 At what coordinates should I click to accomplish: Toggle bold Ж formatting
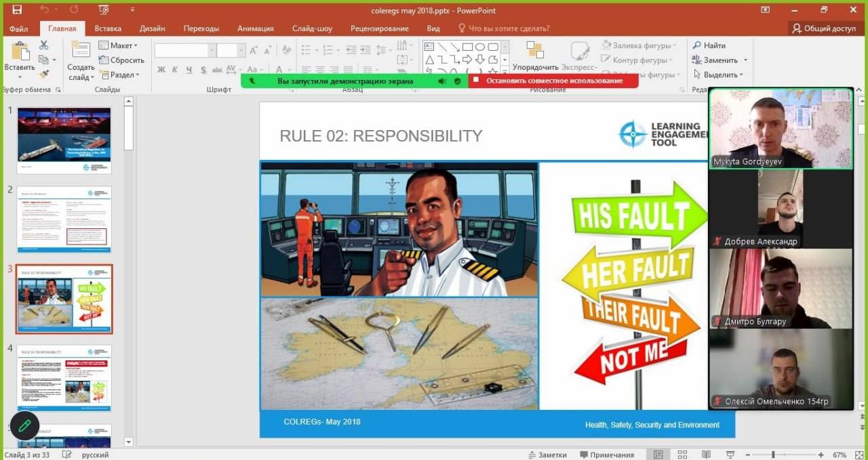(x=161, y=69)
